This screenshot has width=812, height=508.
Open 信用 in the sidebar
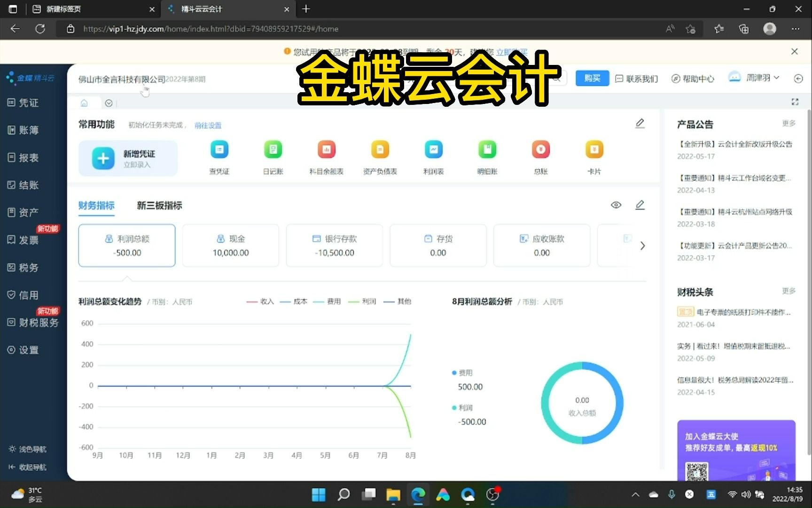(23, 295)
